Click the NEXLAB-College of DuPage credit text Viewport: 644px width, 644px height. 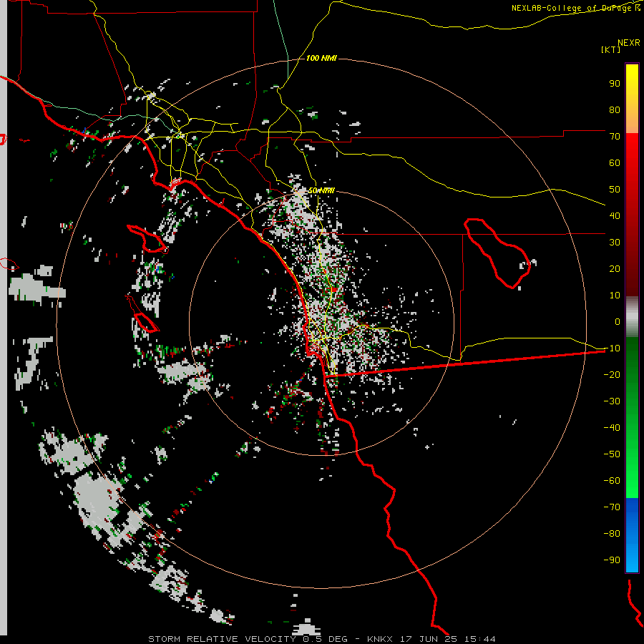[x=575, y=8]
